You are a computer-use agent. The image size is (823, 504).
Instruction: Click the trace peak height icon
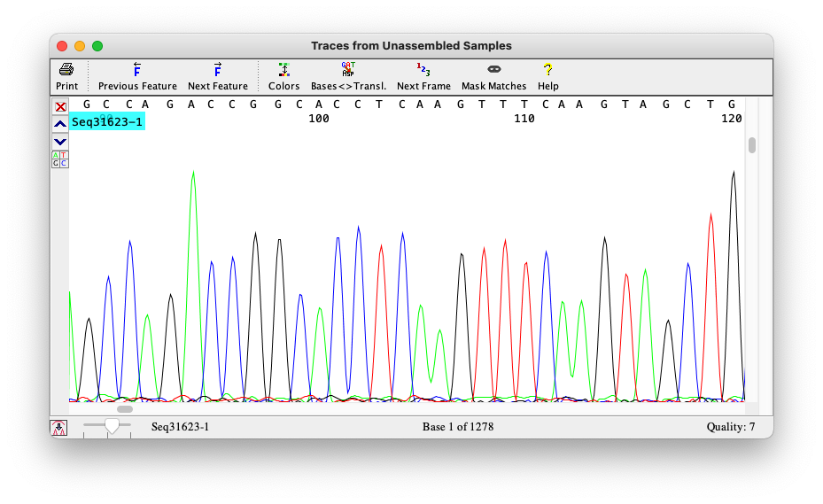point(59,428)
